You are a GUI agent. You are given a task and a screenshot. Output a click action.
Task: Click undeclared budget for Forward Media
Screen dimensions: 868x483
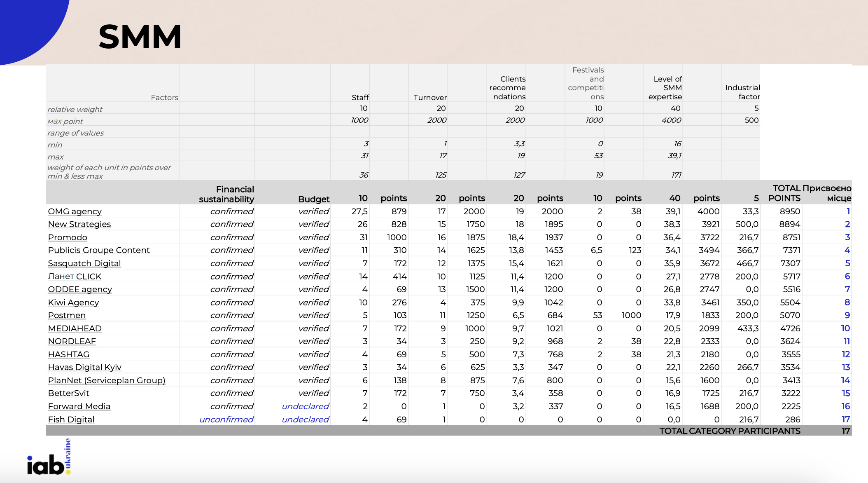point(305,406)
